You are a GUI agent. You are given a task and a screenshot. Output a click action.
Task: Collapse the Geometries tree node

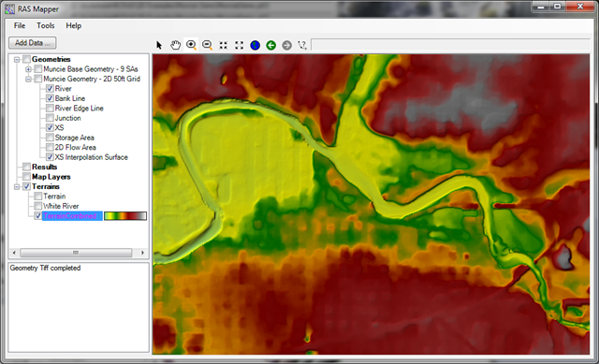[x=17, y=60]
